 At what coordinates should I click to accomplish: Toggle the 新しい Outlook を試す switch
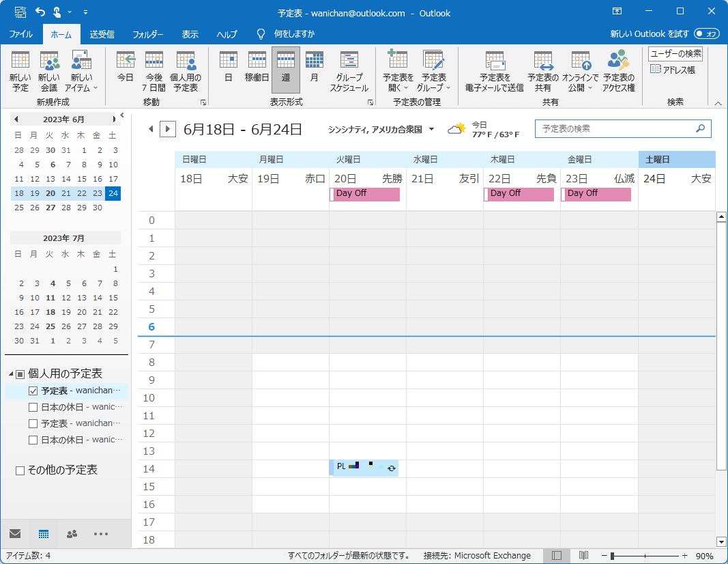pos(706,34)
